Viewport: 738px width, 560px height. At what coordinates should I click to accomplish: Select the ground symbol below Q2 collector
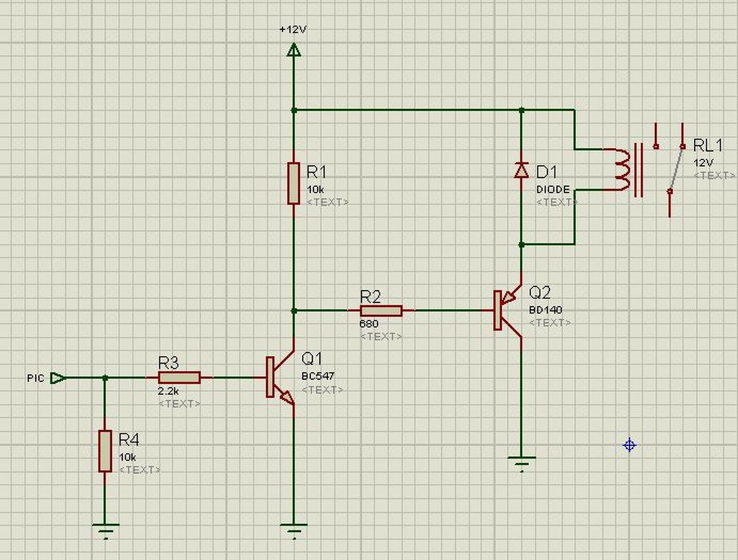(x=521, y=463)
